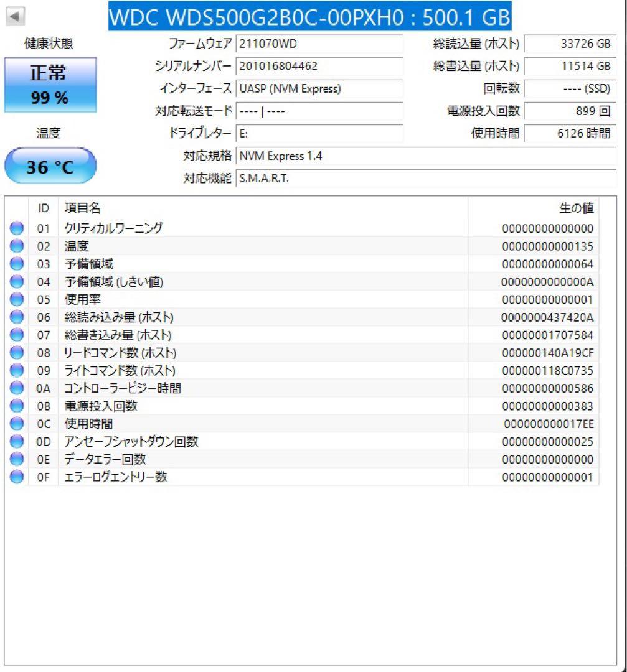Click status icon for エラーログエントリー数 row
627x672 pixels.
[17, 477]
